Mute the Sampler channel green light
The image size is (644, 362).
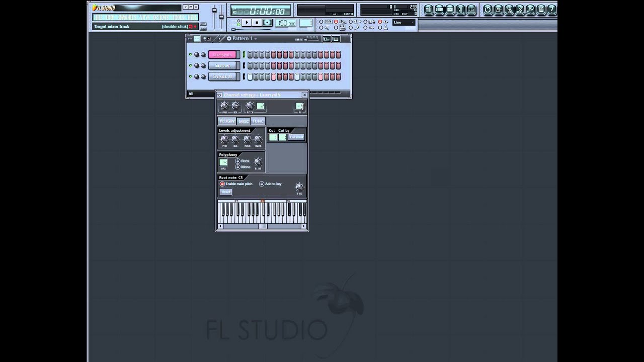pos(190,66)
